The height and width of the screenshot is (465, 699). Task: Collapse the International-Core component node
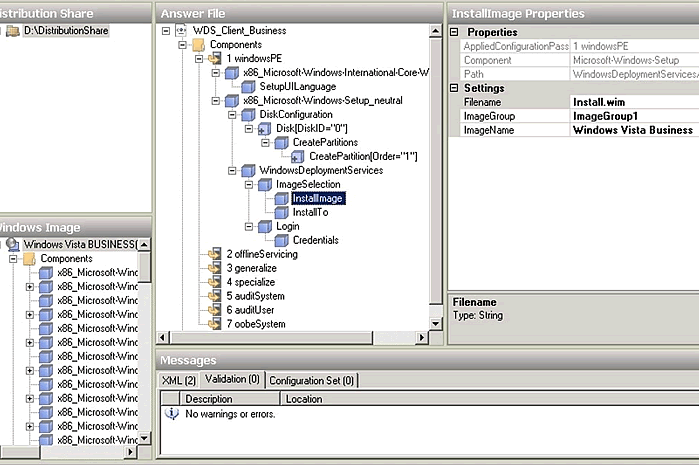pyautogui.click(x=215, y=73)
